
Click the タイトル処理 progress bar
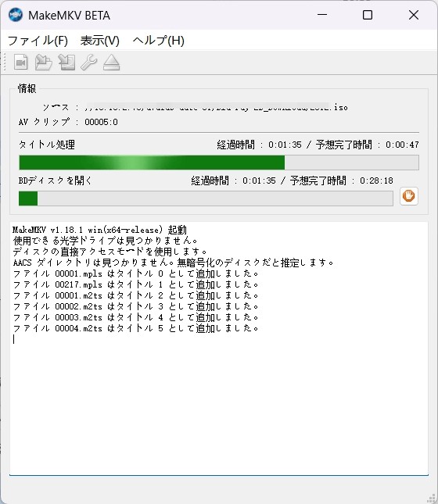[x=219, y=163]
